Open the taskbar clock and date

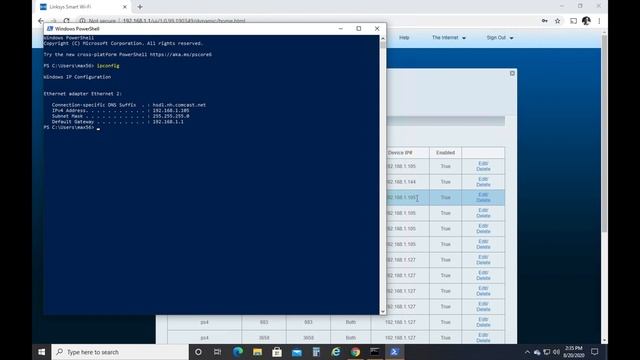(x=573, y=352)
